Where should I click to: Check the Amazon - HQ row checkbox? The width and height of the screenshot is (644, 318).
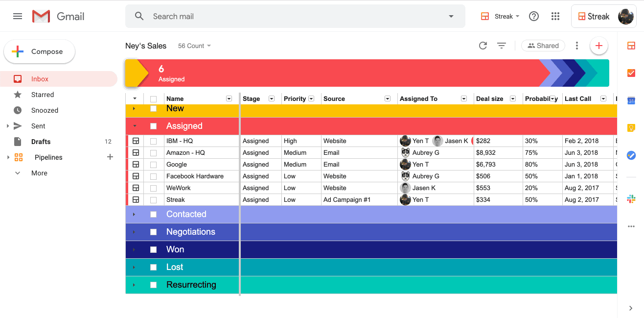tap(153, 153)
